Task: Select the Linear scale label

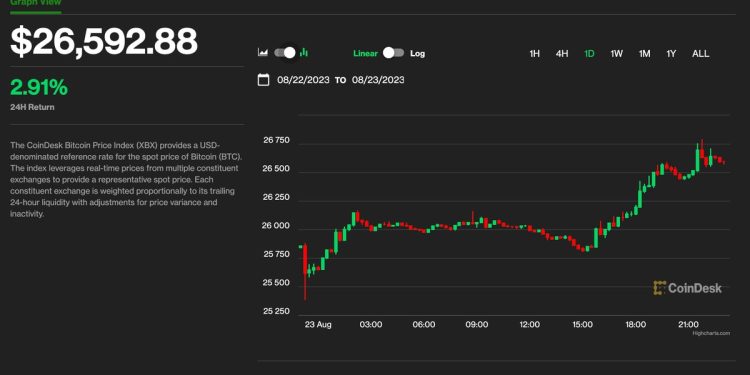Action: pyautogui.click(x=365, y=54)
